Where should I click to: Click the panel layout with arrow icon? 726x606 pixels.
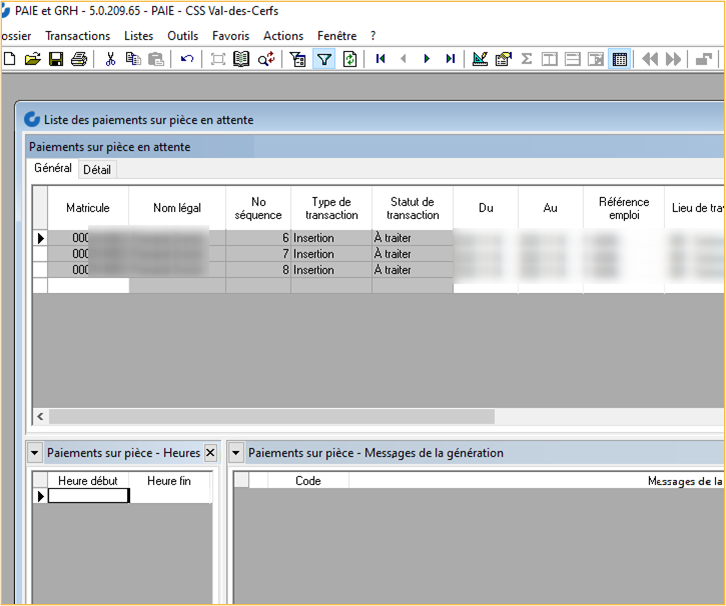596,59
